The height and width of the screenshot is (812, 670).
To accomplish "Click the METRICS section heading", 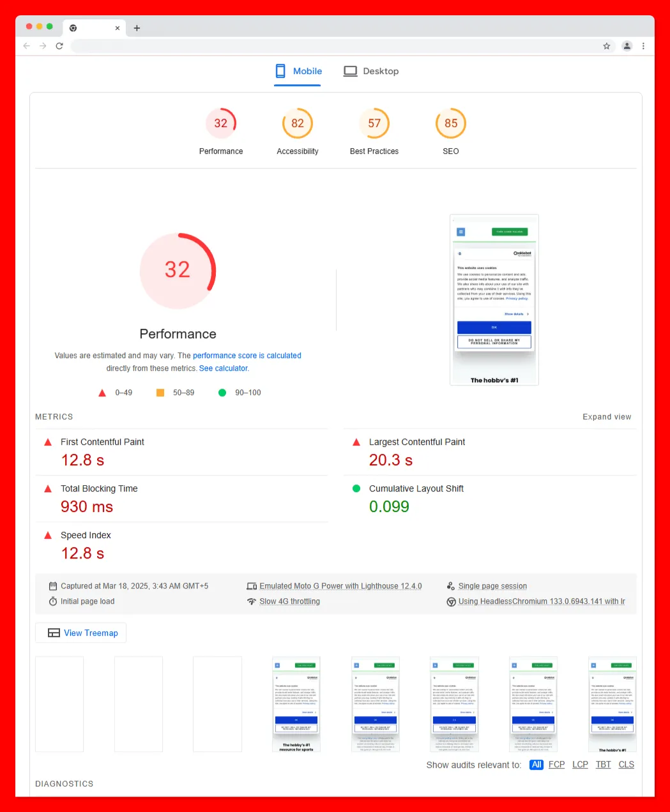I will pyautogui.click(x=54, y=417).
